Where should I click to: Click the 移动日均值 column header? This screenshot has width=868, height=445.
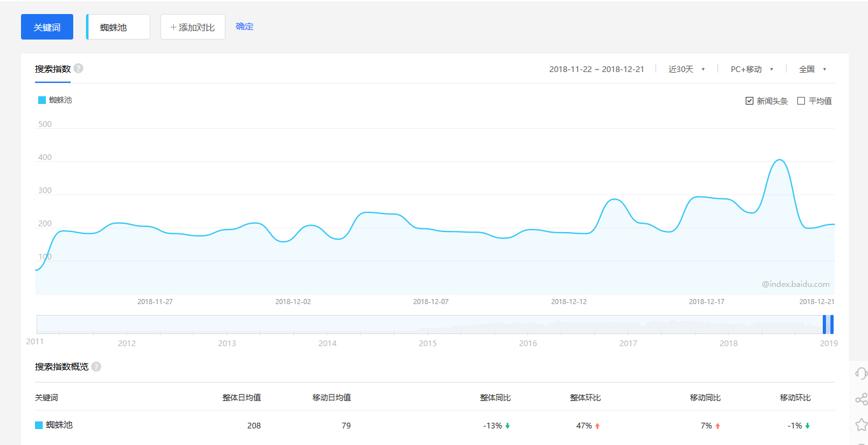[x=331, y=398]
